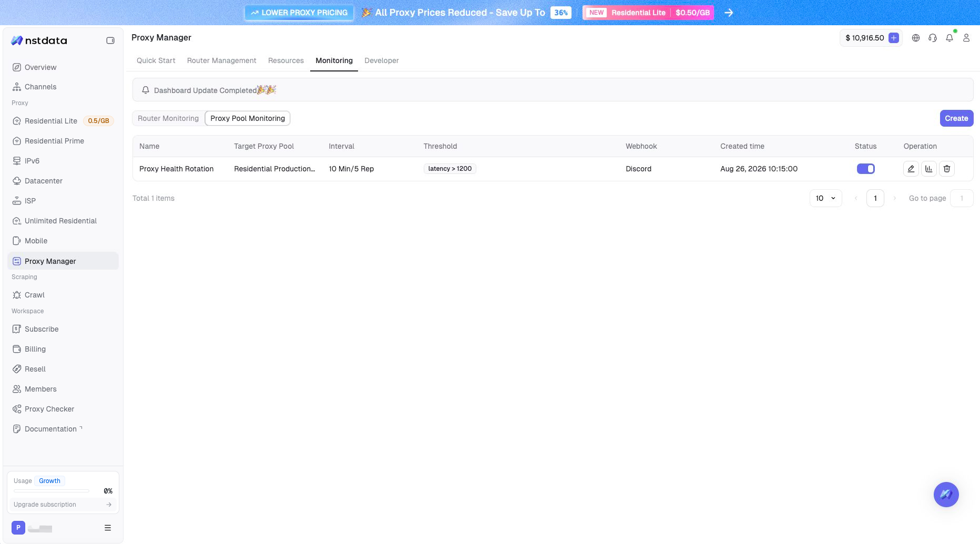Click the usage progress bar
This screenshot has width=980, height=544.
pos(52,491)
